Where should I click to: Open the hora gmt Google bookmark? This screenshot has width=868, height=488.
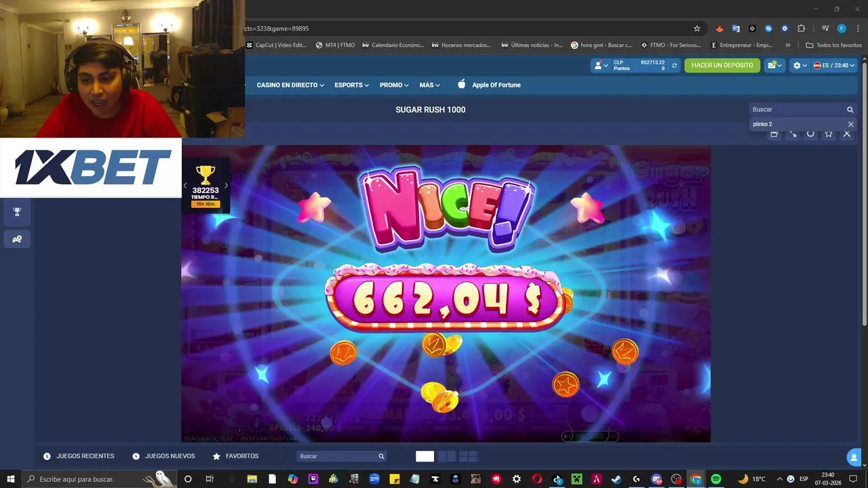tap(601, 45)
